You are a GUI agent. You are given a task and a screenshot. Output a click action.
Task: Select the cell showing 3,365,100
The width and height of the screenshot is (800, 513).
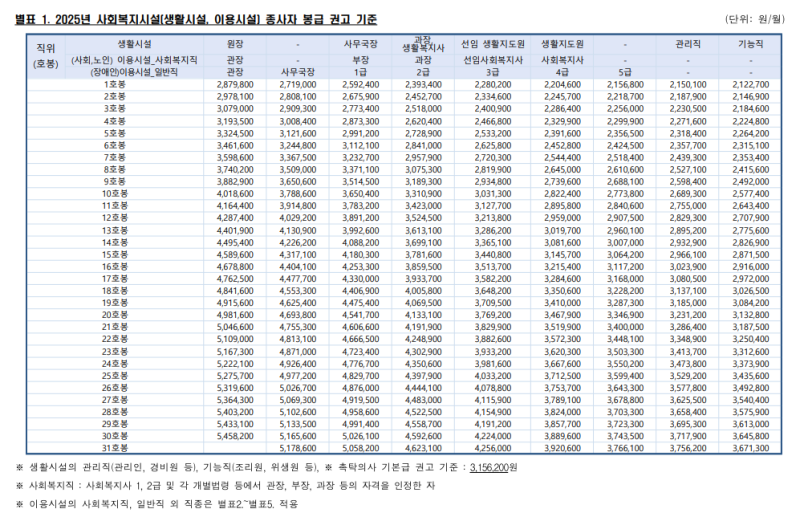(x=492, y=243)
